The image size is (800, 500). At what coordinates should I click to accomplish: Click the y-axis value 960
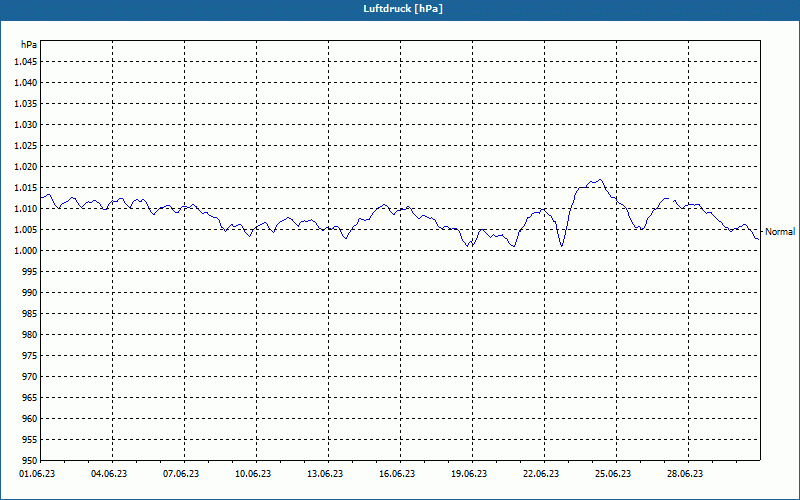point(30,419)
